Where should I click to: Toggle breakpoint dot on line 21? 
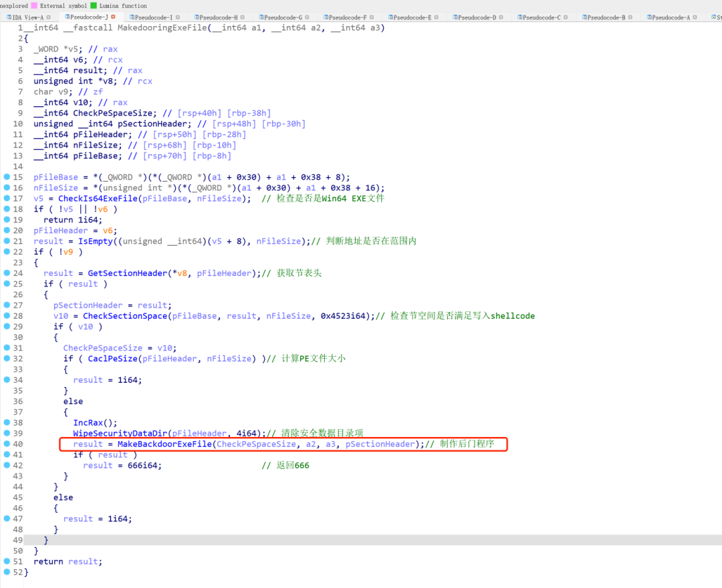pos(7,241)
